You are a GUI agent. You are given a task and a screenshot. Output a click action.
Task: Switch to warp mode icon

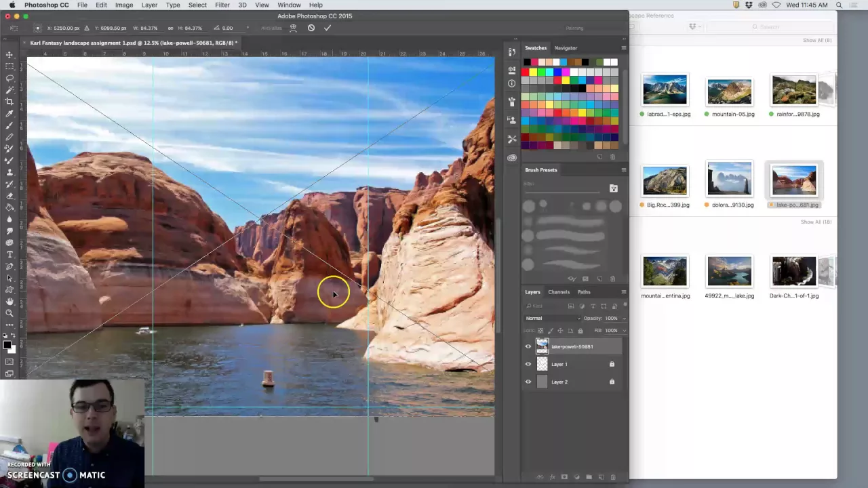tap(293, 28)
